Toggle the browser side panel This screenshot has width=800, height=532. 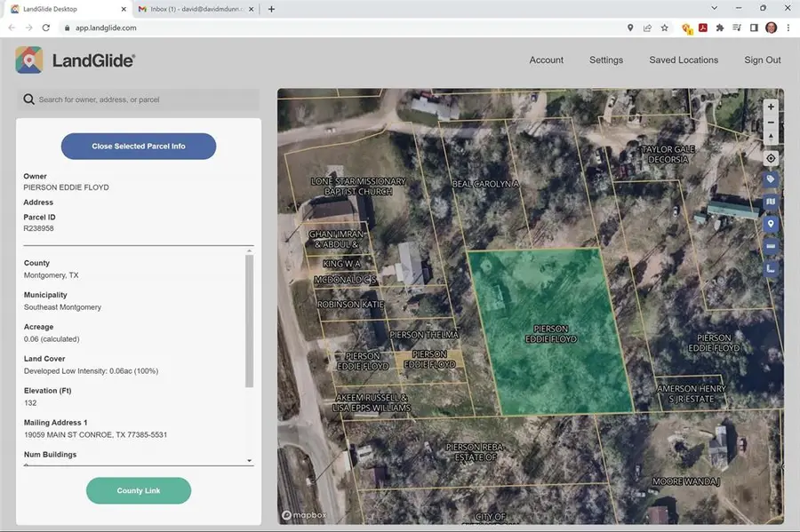point(754,28)
